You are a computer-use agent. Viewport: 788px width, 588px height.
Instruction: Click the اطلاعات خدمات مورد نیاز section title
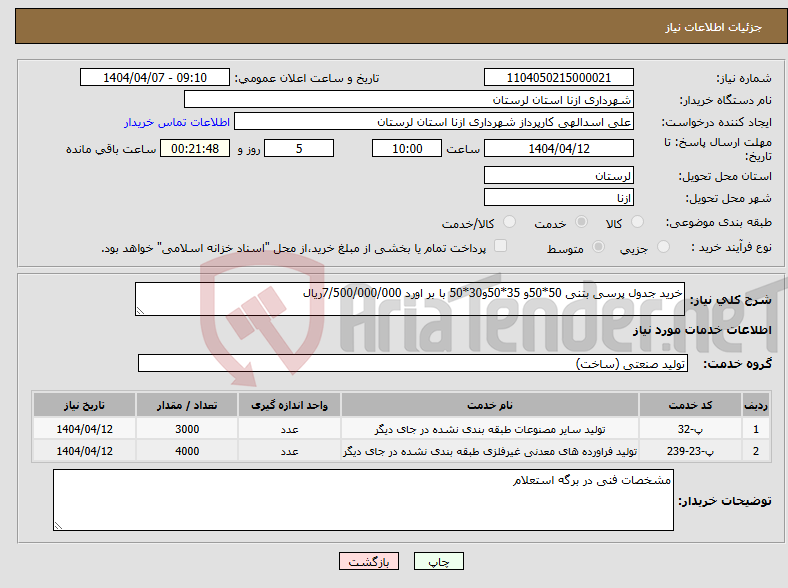click(702, 330)
